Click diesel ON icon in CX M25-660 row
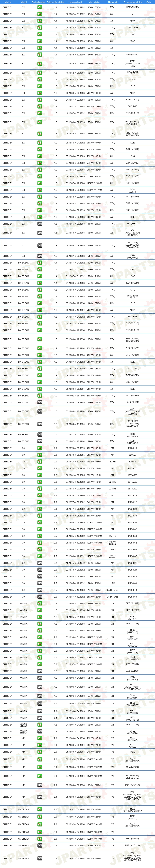The width and height of the screenshot is (155, 868). pos(40,583)
